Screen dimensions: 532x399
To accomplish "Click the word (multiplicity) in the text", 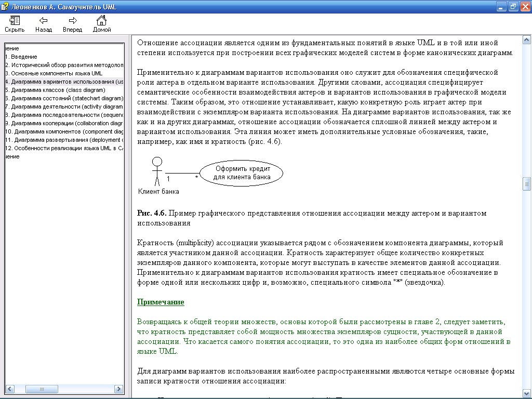I will pos(195,243).
